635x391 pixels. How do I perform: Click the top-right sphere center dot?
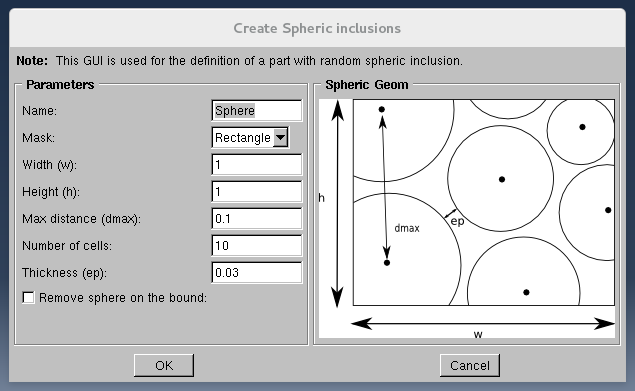582,127
